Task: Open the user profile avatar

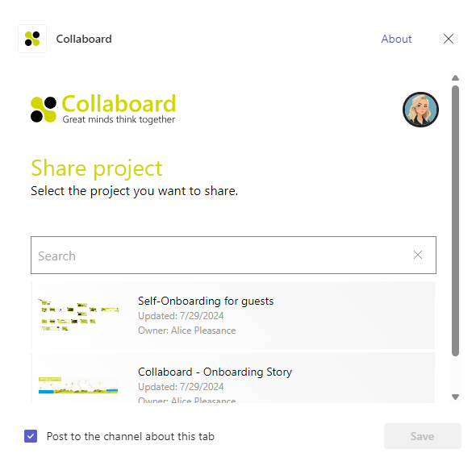Action: tap(420, 110)
